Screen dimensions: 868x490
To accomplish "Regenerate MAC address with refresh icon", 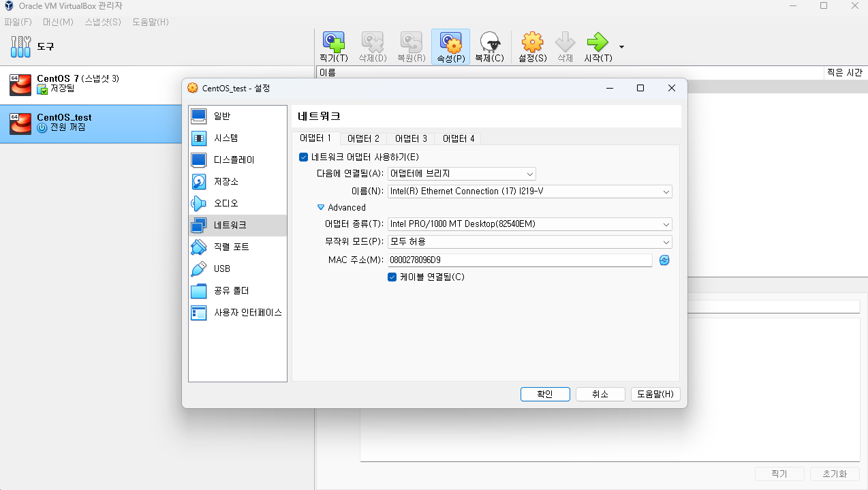I will [x=664, y=260].
